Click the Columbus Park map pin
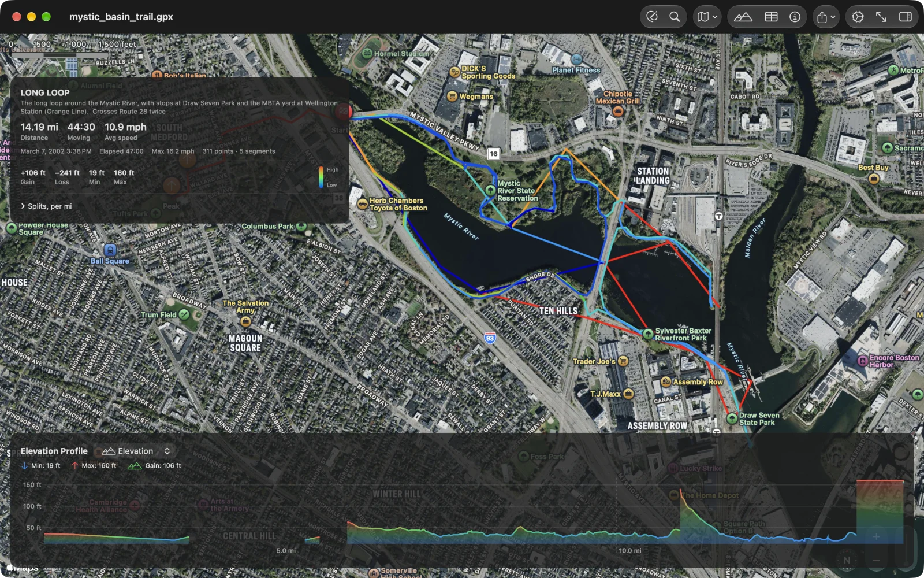The width and height of the screenshot is (924, 578). pos(301,226)
